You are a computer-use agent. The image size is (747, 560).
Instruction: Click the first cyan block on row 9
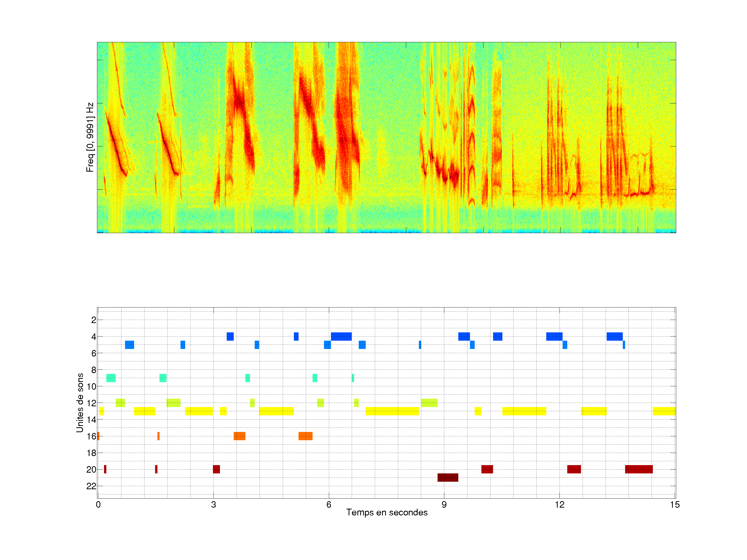tap(111, 378)
